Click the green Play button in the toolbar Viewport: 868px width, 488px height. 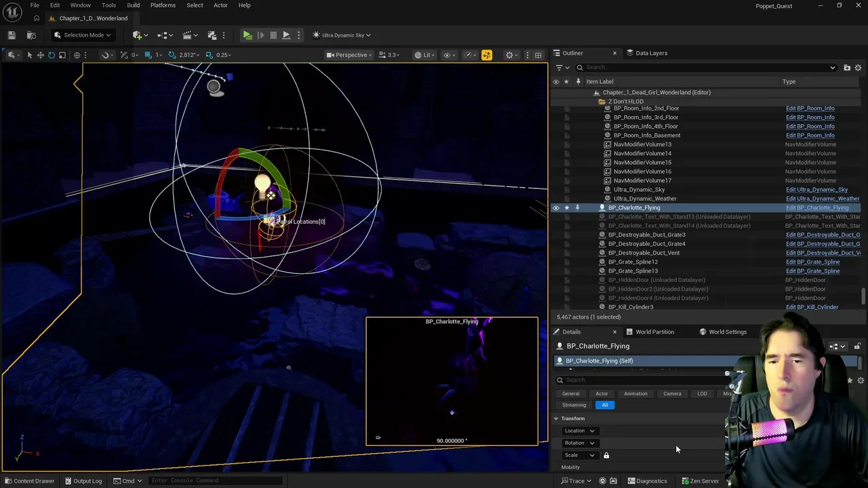248,35
